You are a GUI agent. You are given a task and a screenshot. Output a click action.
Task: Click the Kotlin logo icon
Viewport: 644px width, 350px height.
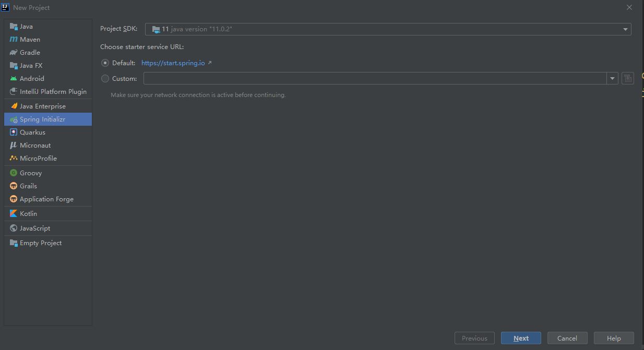14,213
